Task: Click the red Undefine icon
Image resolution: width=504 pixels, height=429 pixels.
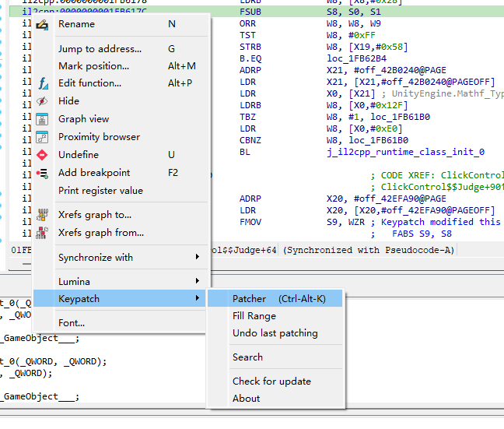Action: coord(42,155)
